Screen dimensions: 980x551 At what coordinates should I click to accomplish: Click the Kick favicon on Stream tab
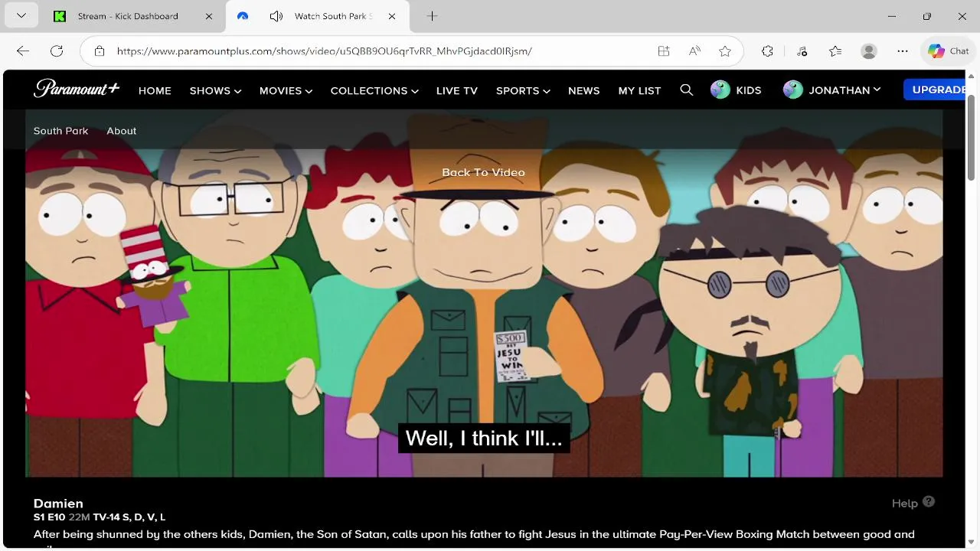click(x=60, y=16)
